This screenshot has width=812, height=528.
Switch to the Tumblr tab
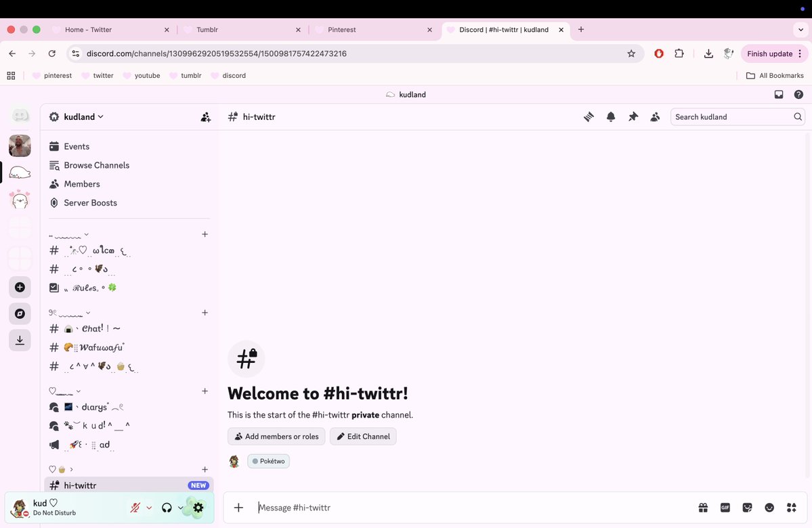243,30
